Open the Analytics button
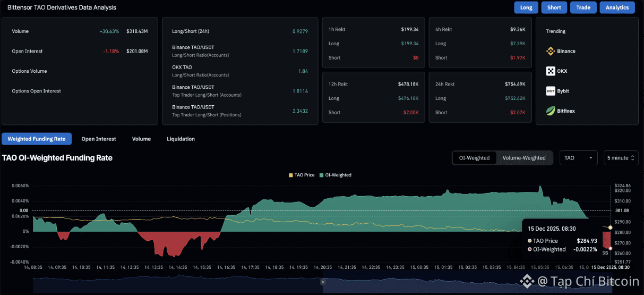 (617, 7)
